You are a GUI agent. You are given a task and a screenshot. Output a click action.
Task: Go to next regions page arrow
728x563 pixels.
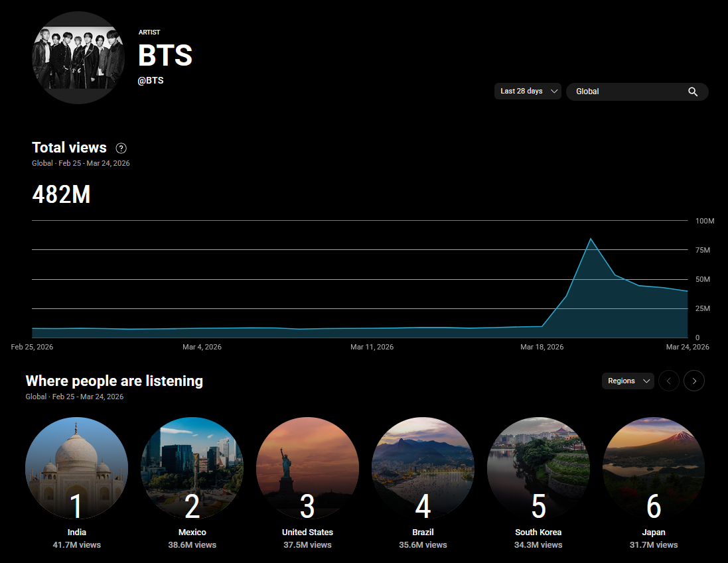click(694, 381)
